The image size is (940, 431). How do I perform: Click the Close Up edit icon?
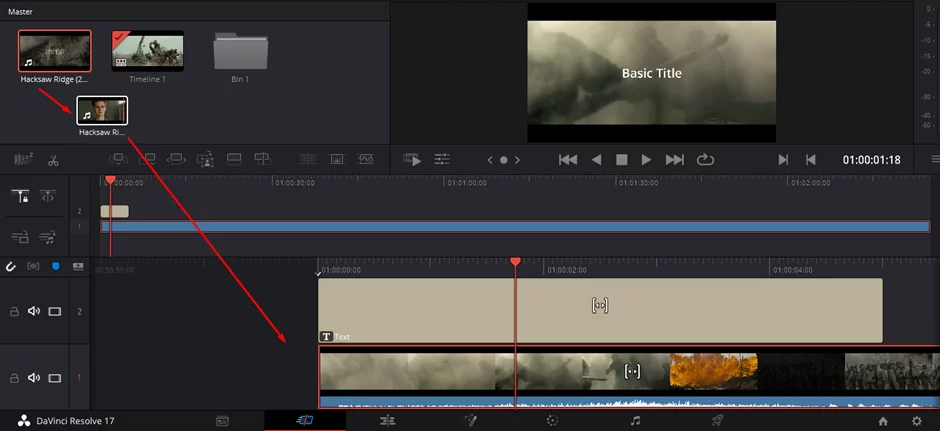(205, 159)
